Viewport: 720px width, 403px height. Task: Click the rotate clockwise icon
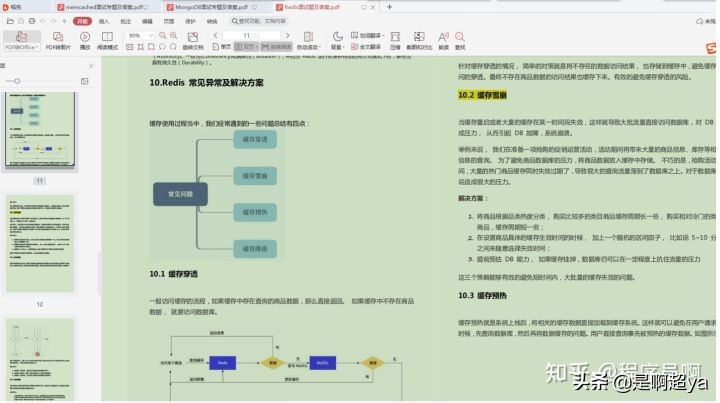tap(173, 47)
